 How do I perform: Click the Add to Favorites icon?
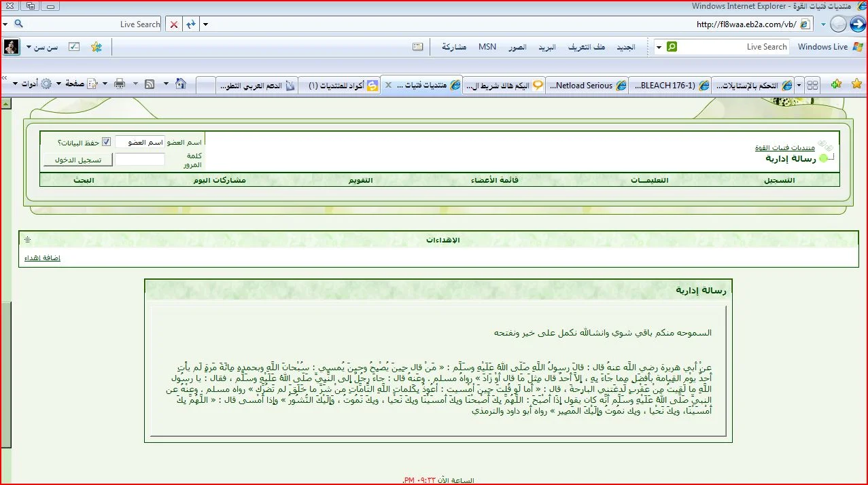click(836, 84)
